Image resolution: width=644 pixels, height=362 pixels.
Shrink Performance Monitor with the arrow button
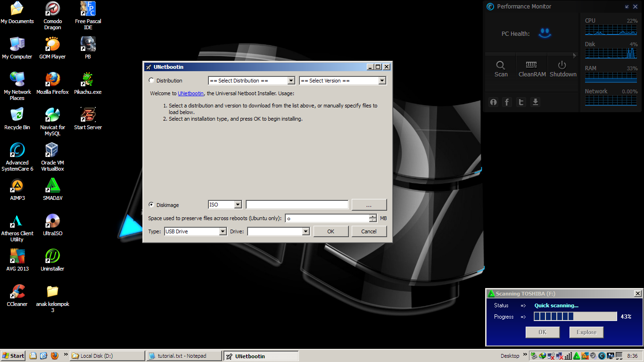pos(627,7)
